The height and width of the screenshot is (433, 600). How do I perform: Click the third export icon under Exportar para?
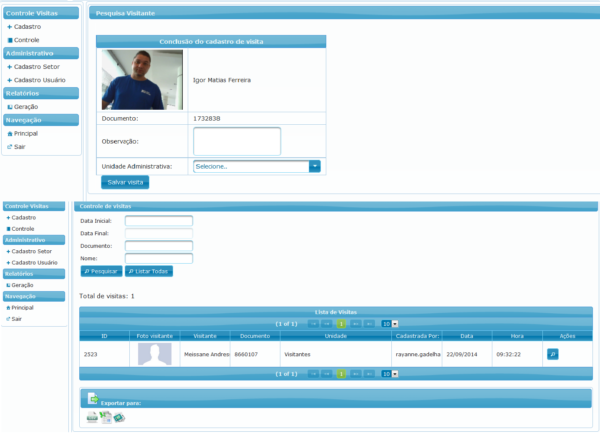point(119,418)
